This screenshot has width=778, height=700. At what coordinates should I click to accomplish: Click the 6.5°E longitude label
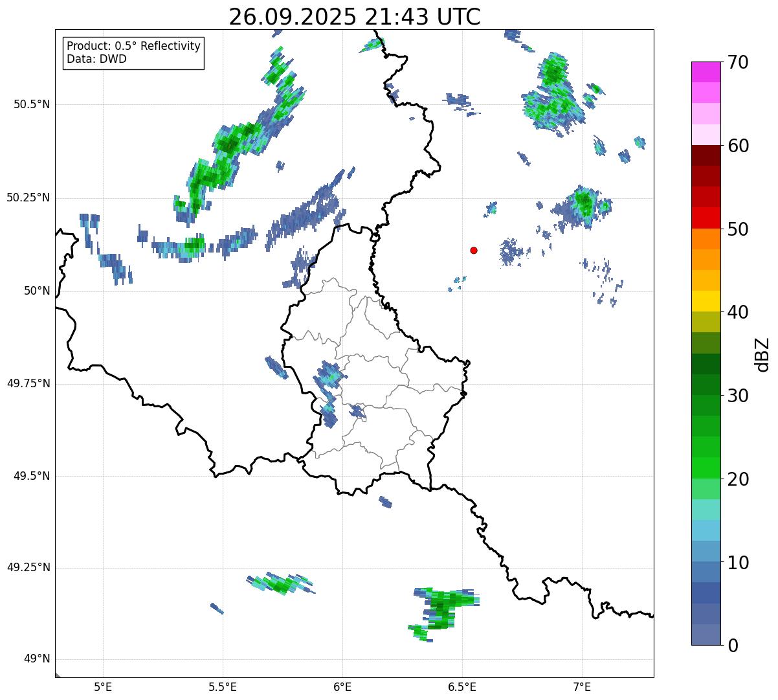[x=462, y=686]
